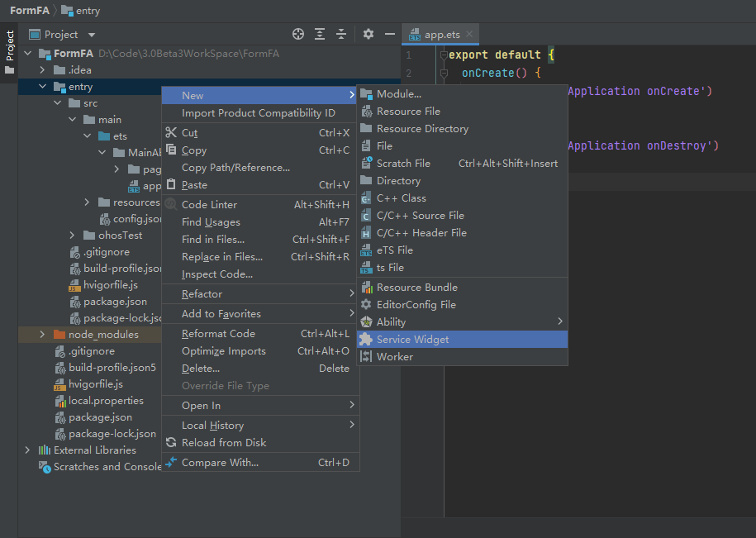This screenshot has height=538, width=756.
Task: Click the Resource Bundle icon
Action: point(366,288)
